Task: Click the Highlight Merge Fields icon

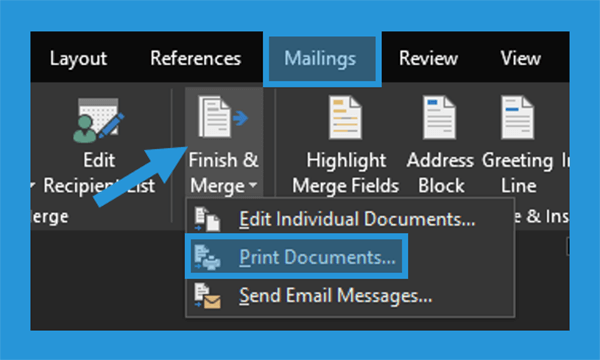Action: click(x=345, y=117)
